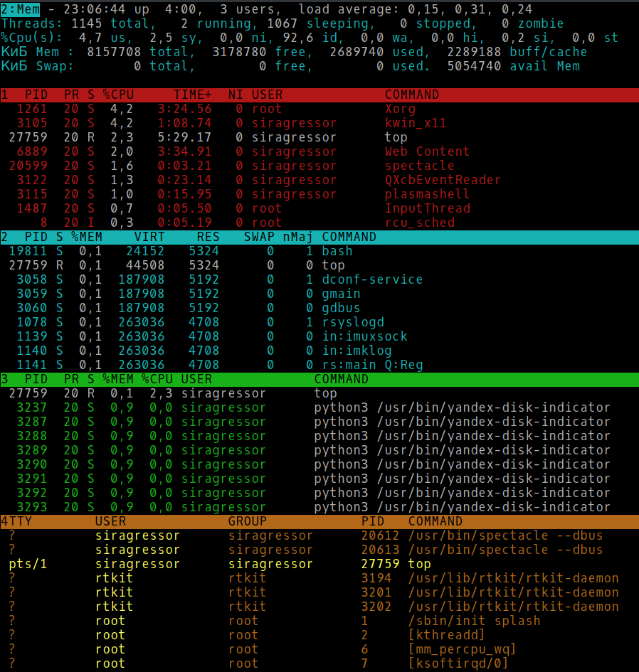Click the GROUP column header in window 4

pyautogui.click(x=248, y=521)
